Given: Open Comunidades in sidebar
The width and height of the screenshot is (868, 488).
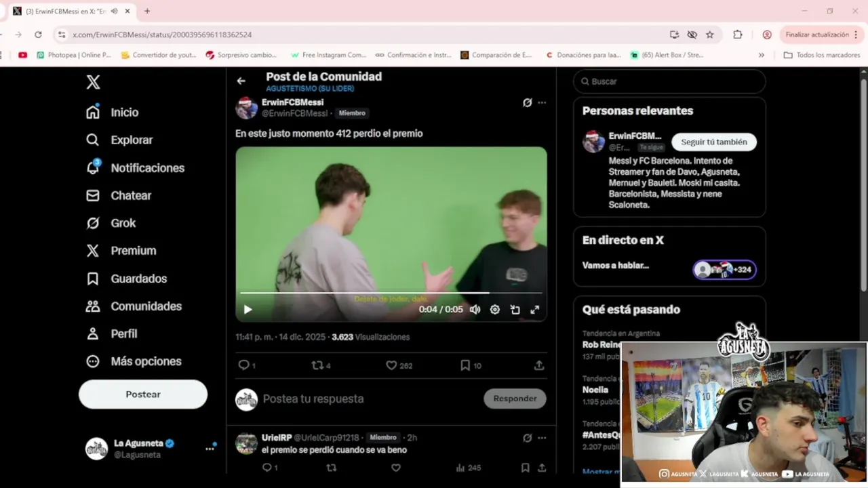Looking at the screenshot, I should pos(134,306).
